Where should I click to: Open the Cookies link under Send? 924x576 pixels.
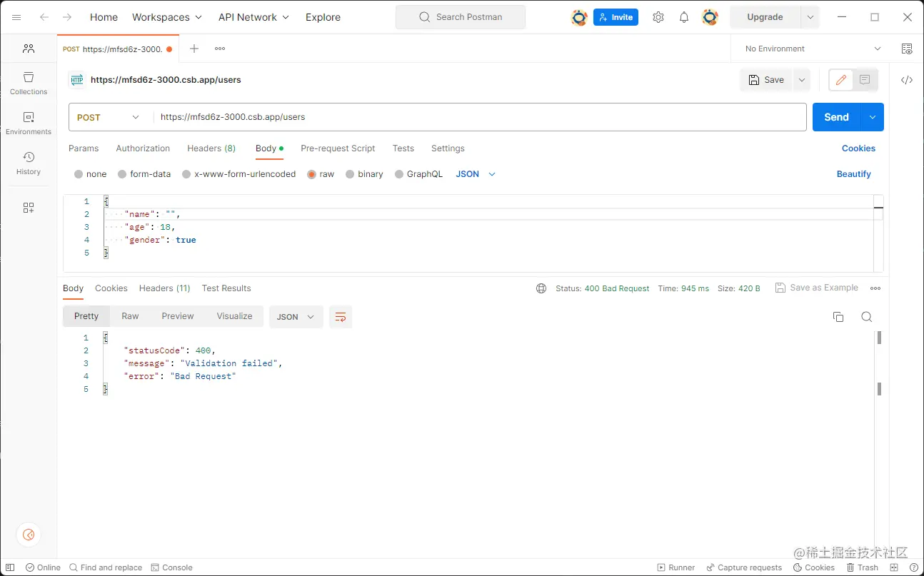pyautogui.click(x=858, y=148)
